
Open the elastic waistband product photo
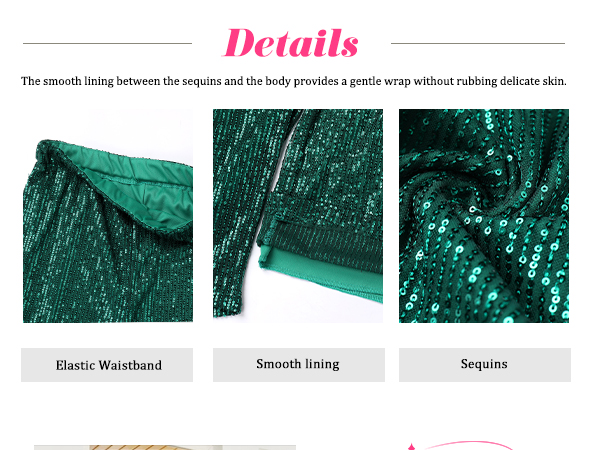click(108, 216)
